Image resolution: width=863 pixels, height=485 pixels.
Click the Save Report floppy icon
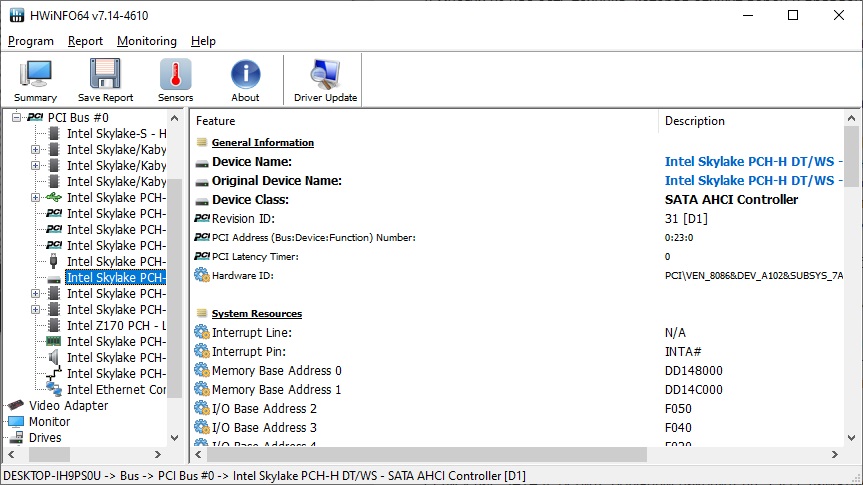coord(105,80)
